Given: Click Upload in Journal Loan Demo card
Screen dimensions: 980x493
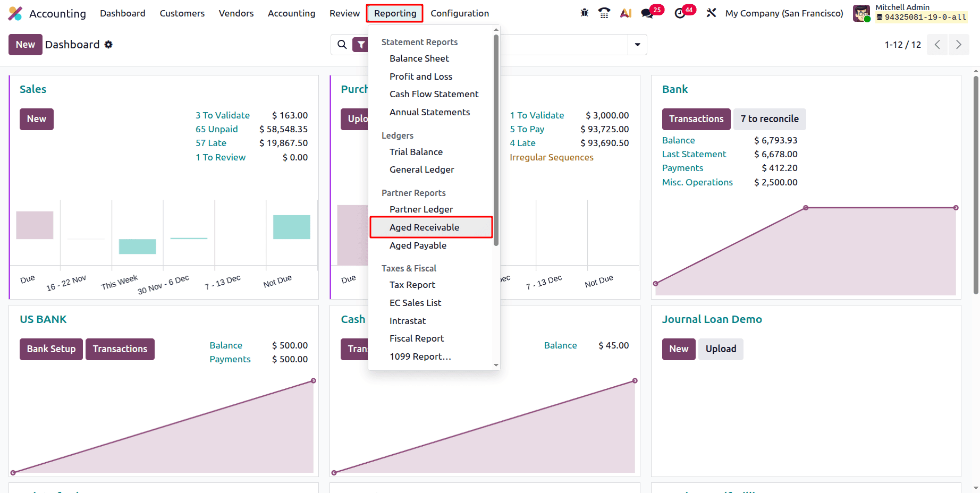Looking at the screenshot, I should [721, 349].
